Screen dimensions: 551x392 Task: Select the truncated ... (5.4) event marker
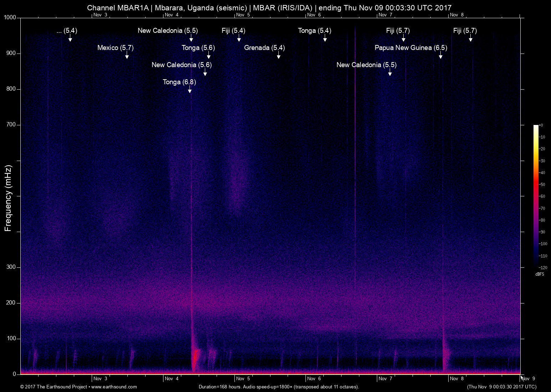tap(66, 31)
